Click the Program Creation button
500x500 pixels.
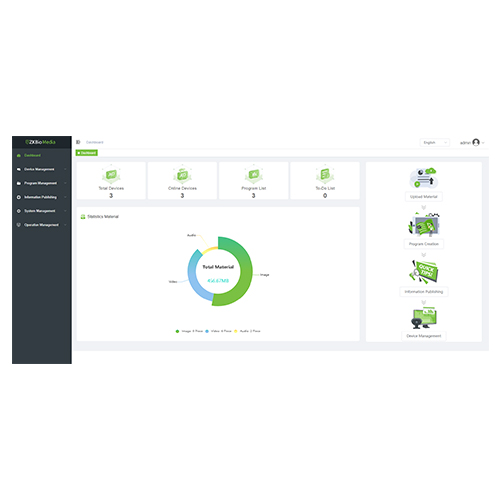424,244
